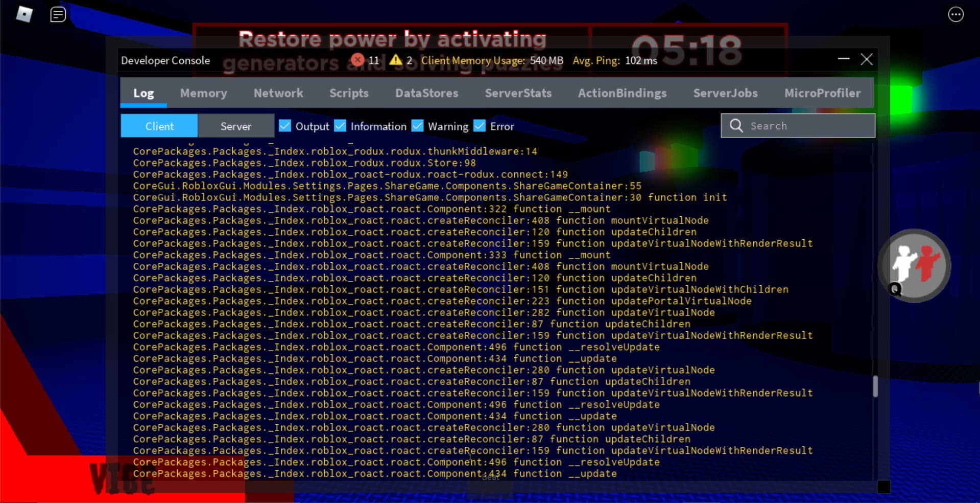Open the MicroProfiler tab
The image size is (980, 503).
822,93
